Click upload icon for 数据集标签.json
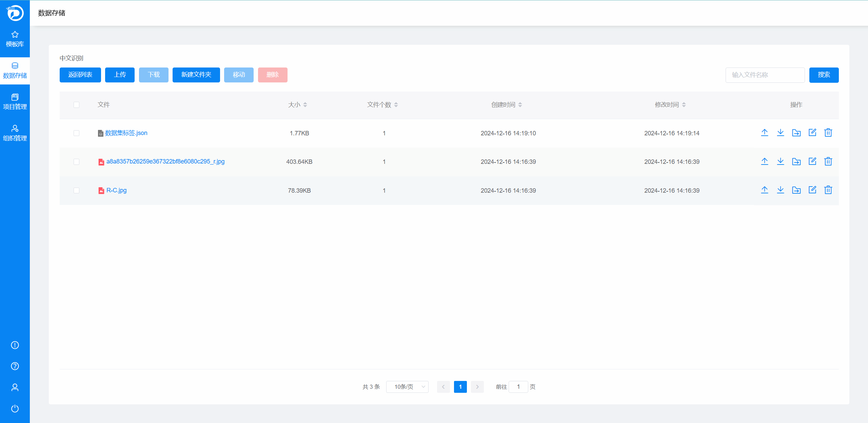 pyautogui.click(x=765, y=133)
